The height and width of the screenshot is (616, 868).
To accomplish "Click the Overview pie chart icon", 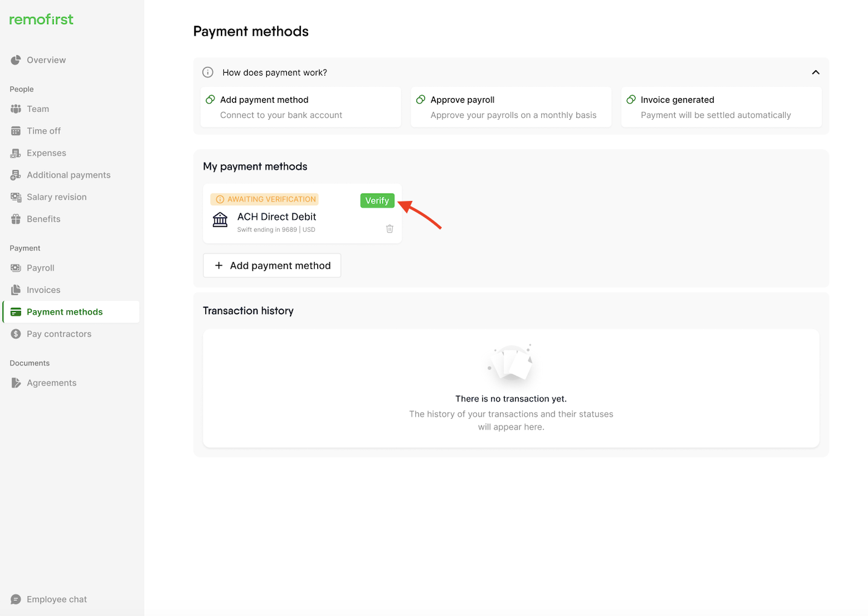I will point(16,60).
